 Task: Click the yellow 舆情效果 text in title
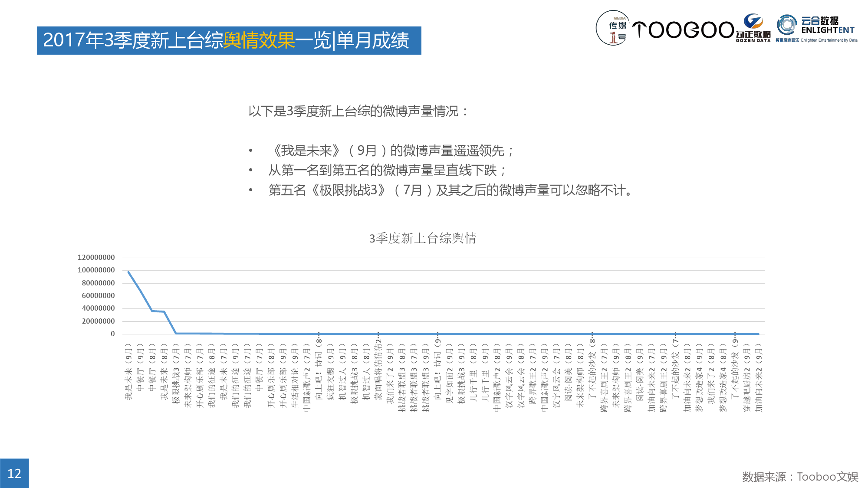[259, 40]
